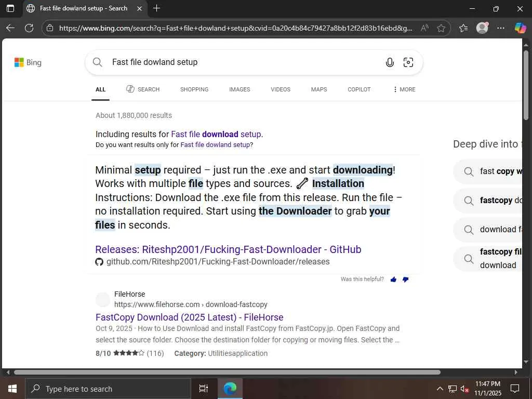Click the 'About 1,880,000 results' text
Image resolution: width=532 pixels, height=399 pixels.
tap(134, 115)
